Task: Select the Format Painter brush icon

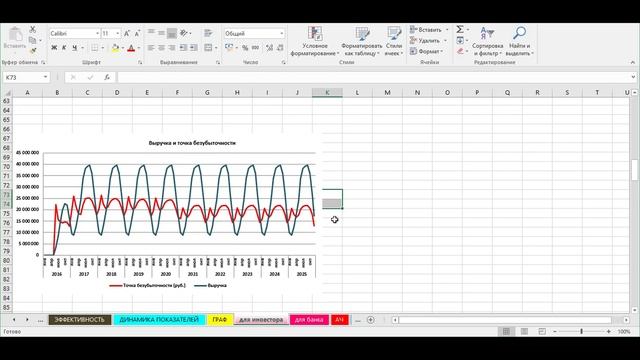Action: pos(33,51)
